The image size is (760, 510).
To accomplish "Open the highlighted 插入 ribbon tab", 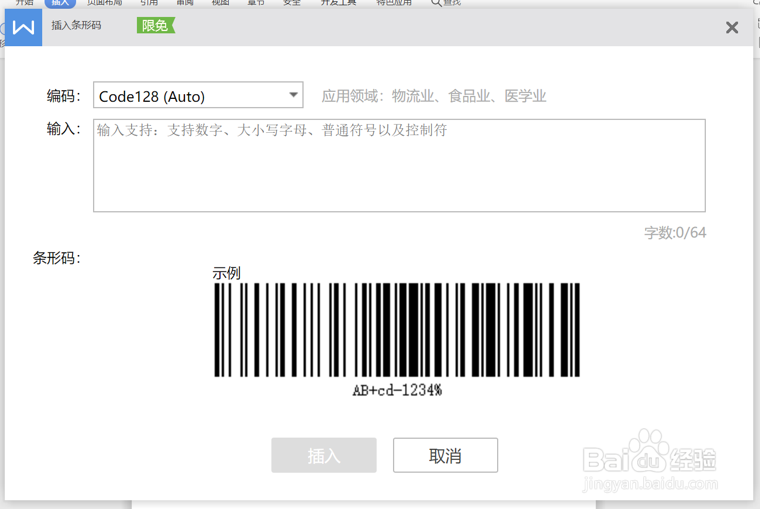I will click(60, 3).
